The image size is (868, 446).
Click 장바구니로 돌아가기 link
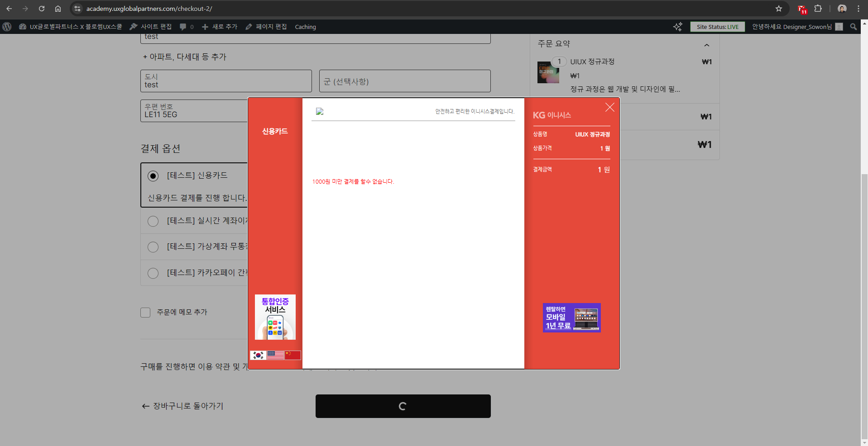coord(182,406)
